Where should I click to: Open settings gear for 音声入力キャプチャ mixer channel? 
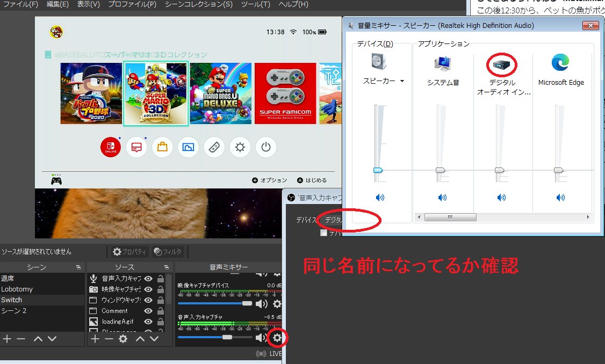click(x=277, y=338)
